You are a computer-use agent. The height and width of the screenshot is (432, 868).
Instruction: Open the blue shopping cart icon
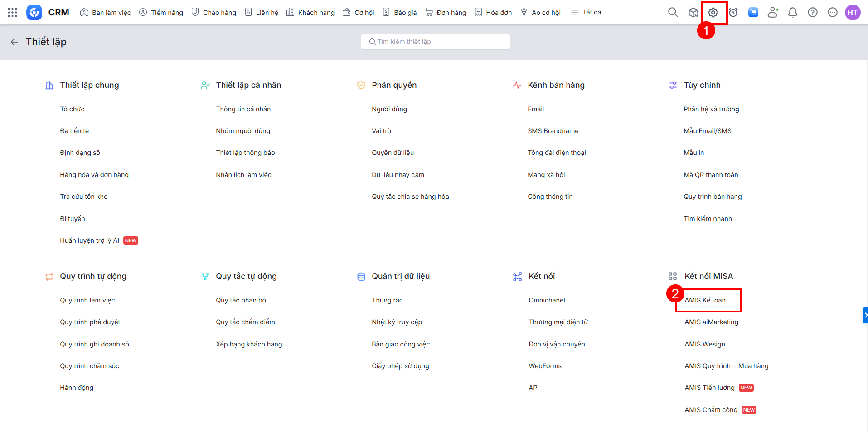[753, 13]
